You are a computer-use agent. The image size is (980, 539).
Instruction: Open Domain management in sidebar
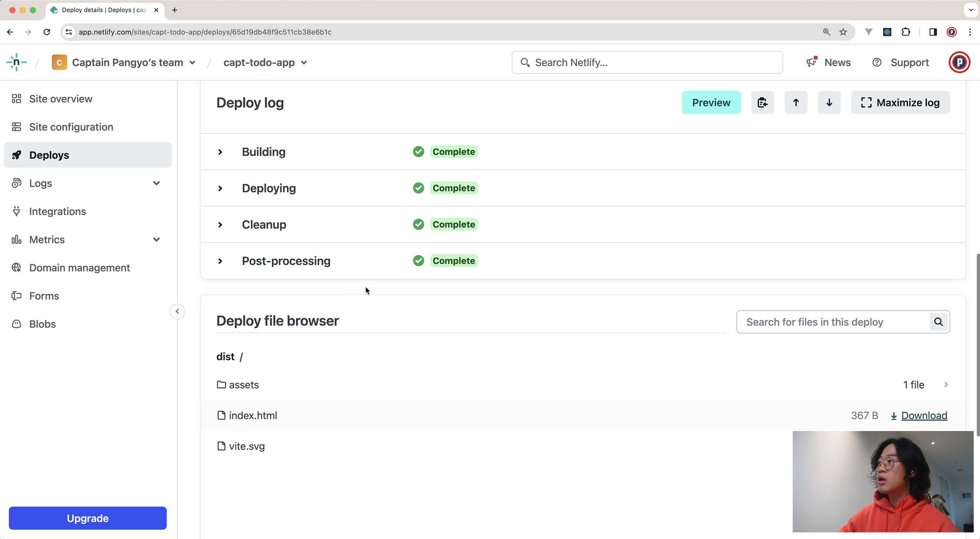79,268
